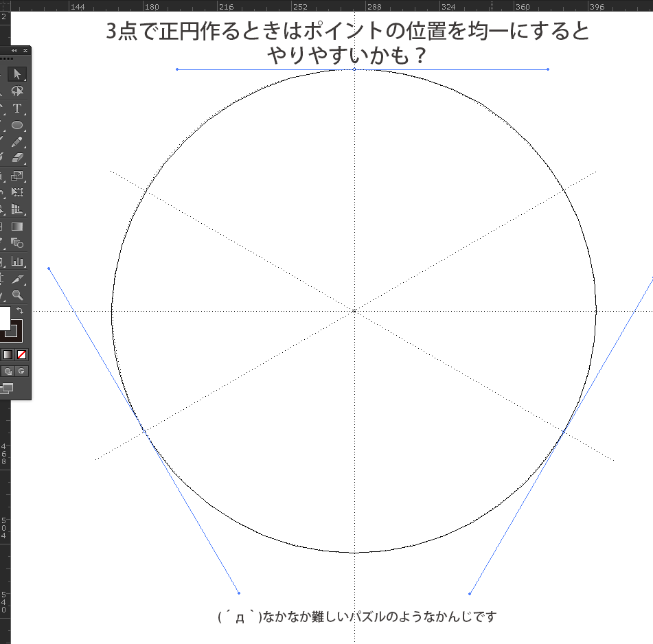Select the Column Graph tool
This screenshot has width=653, height=644.
(17, 261)
